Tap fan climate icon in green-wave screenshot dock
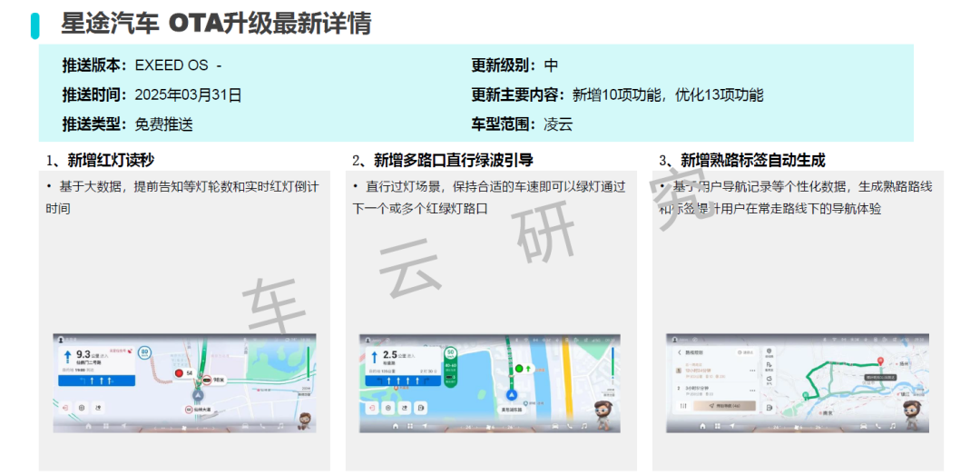This screenshot has height=475, width=980. click(x=488, y=428)
